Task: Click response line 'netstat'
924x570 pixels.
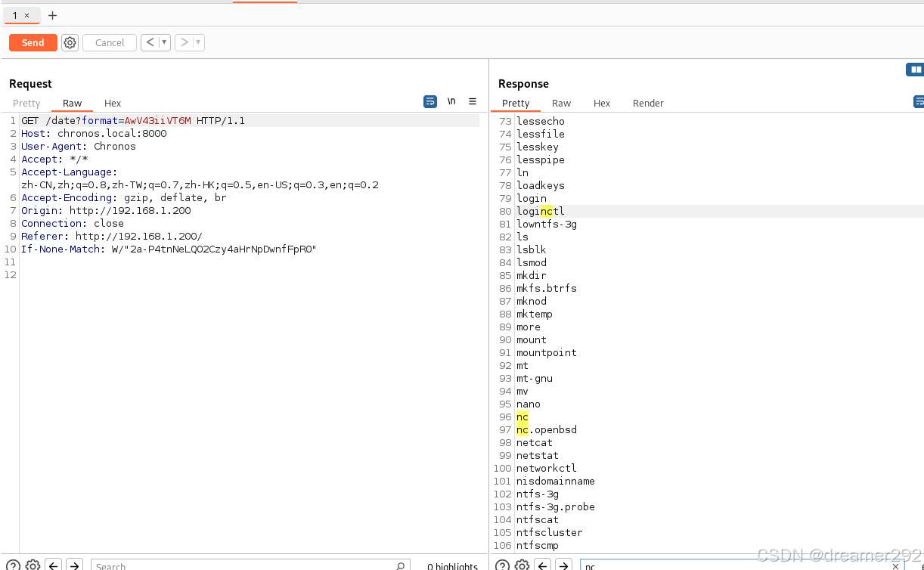Action: click(538, 455)
